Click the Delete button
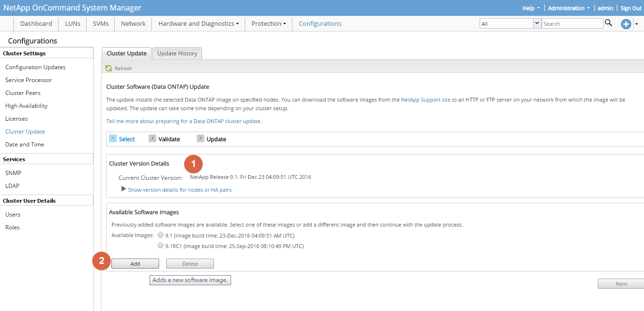Image resolution: width=644 pixels, height=311 pixels. 190,264
